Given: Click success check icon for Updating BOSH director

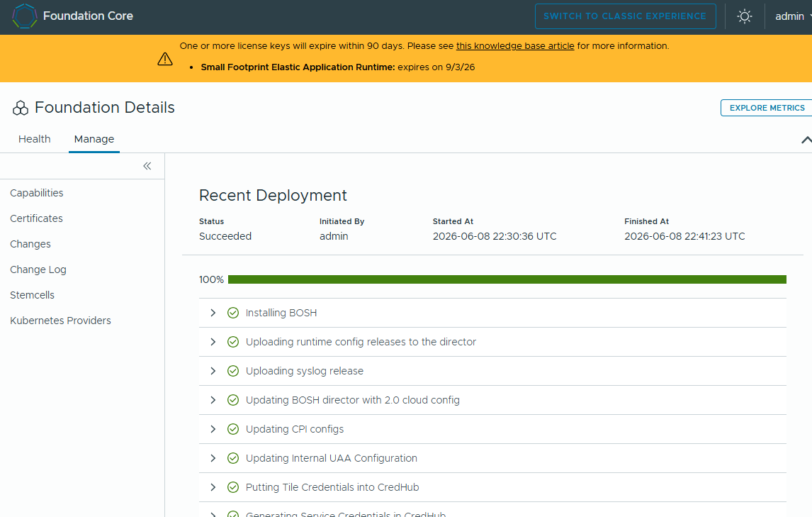Looking at the screenshot, I should click(233, 400).
